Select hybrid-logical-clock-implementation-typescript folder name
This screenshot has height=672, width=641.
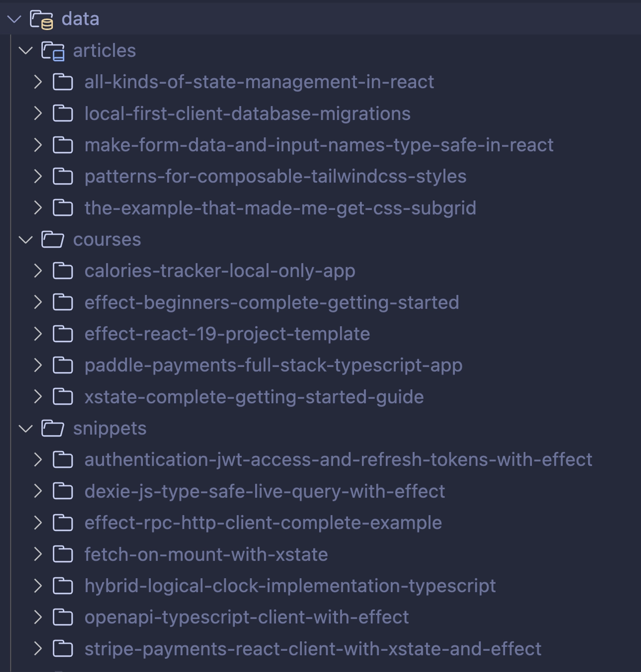coord(290,586)
